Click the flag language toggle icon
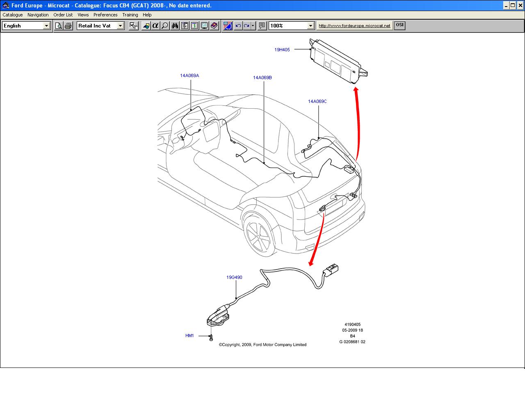 pos(228,26)
